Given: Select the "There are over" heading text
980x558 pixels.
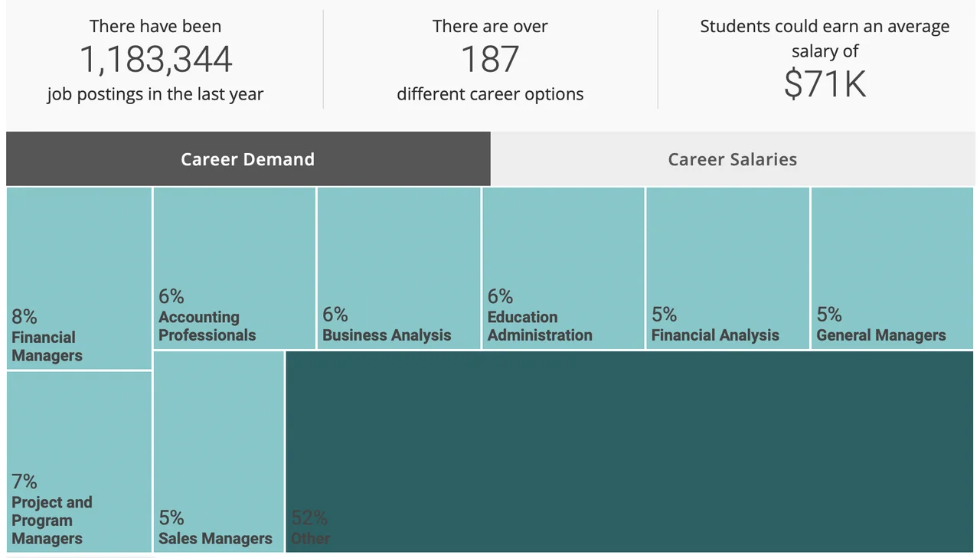Looking at the screenshot, I should pyautogui.click(x=490, y=26).
